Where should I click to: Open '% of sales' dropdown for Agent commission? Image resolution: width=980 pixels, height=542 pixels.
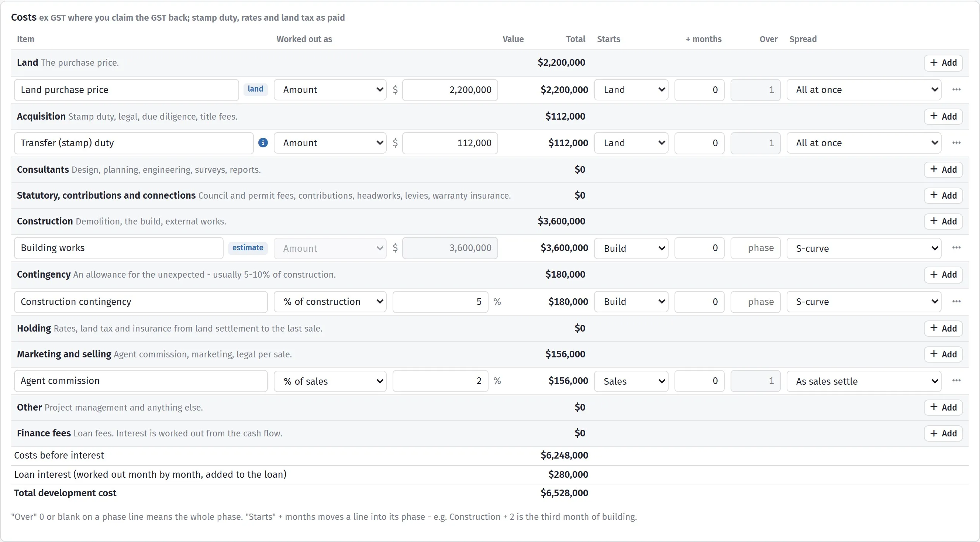(330, 381)
